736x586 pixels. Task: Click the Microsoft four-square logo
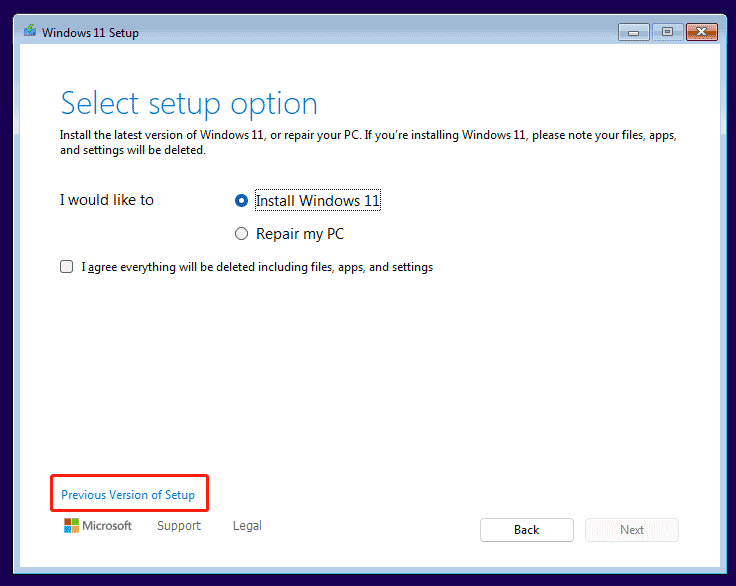pyautogui.click(x=71, y=526)
